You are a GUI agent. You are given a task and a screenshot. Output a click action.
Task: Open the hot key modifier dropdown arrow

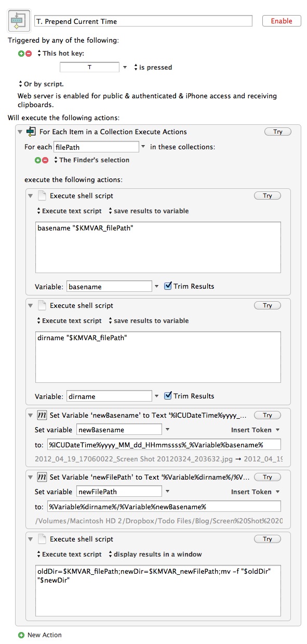coord(125,68)
